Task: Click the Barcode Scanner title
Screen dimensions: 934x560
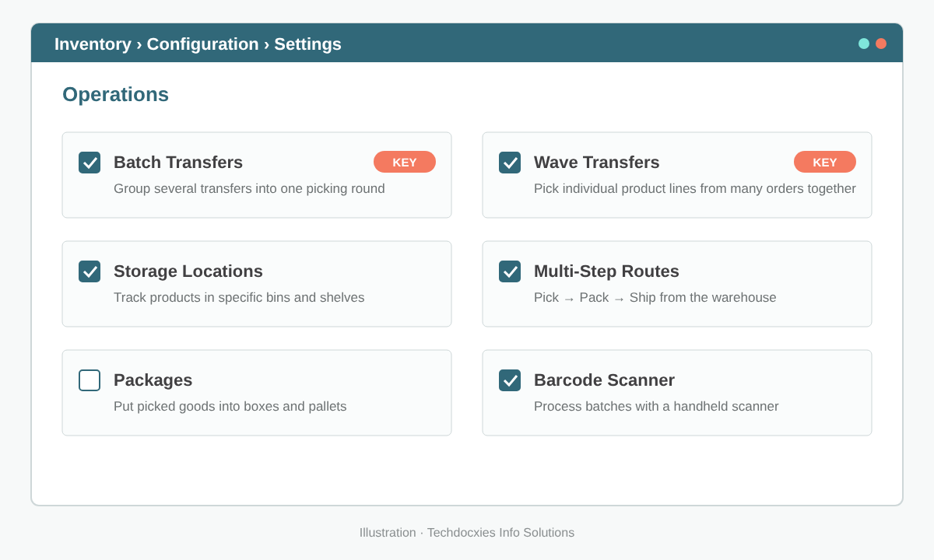Action: click(604, 380)
